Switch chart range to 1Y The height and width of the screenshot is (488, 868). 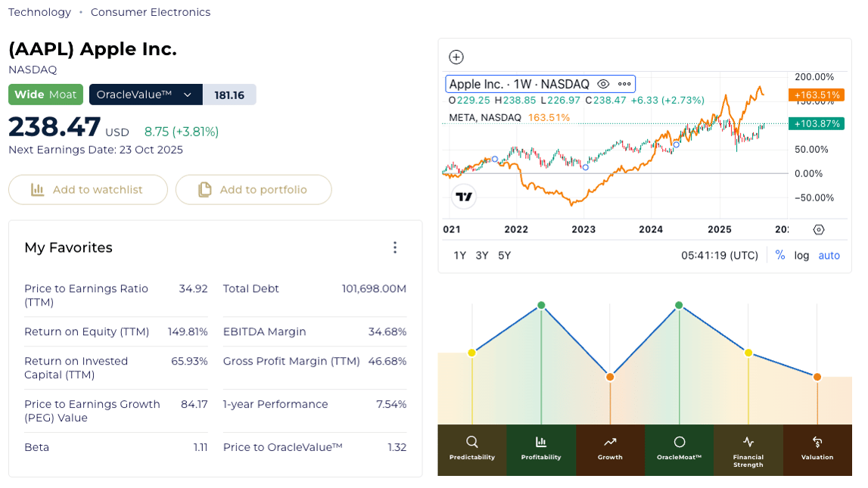[460, 256]
